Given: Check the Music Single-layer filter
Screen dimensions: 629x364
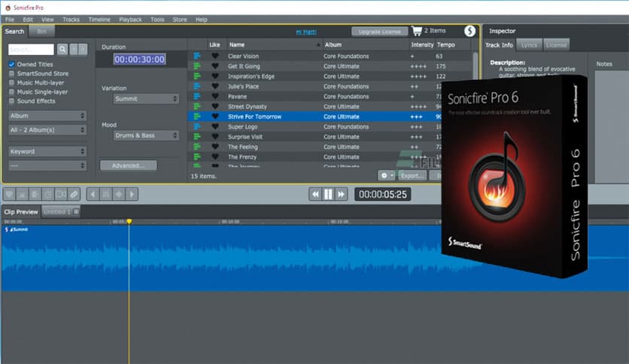Looking at the screenshot, I should [x=11, y=92].
